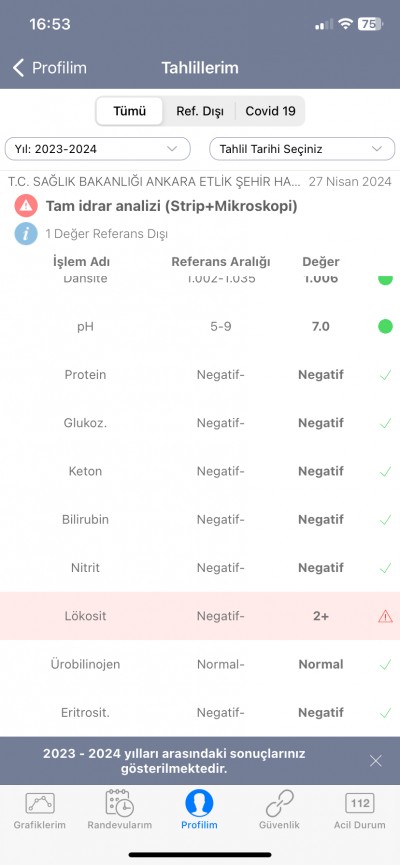Dismiss the 2023 - 2024 results banner
The height and width of the screenshot is (865, 400).
[x=376, y=761]
